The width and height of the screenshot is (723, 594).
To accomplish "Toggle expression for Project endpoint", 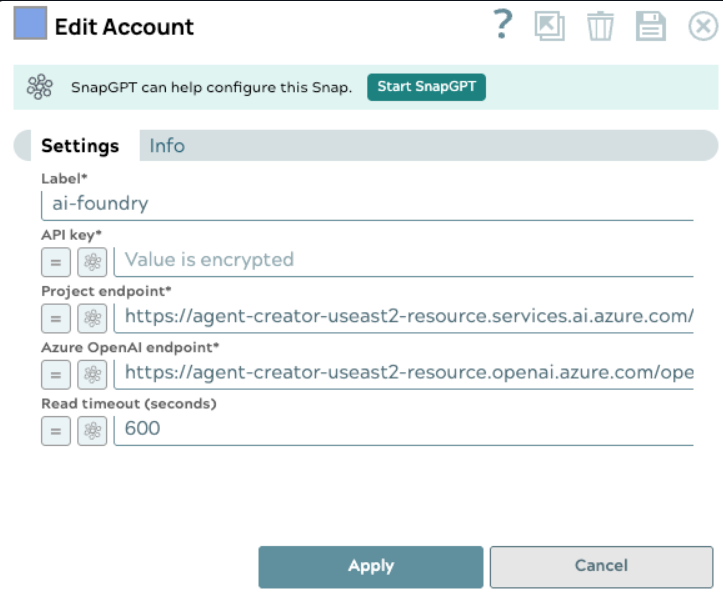I will 56,318.
